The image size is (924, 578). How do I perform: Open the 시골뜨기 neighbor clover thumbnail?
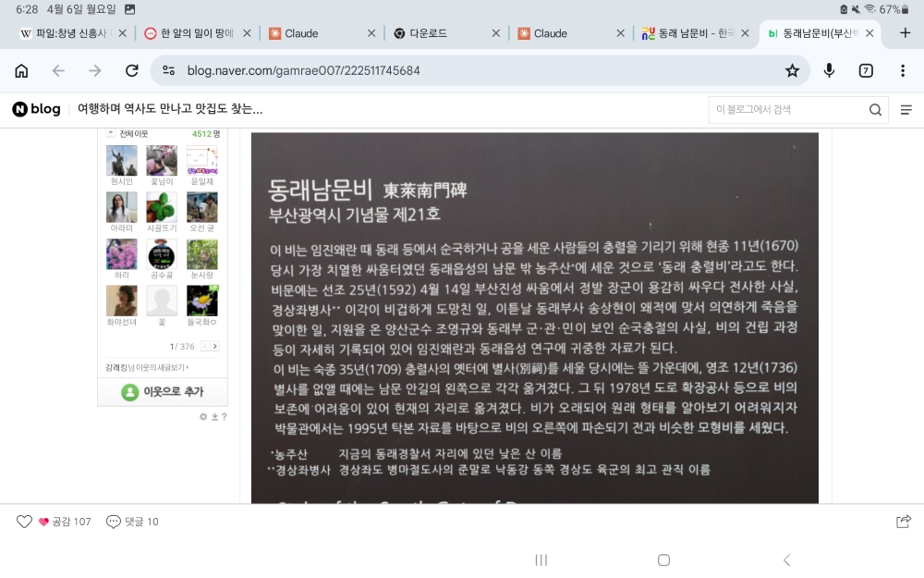(163, 207)
